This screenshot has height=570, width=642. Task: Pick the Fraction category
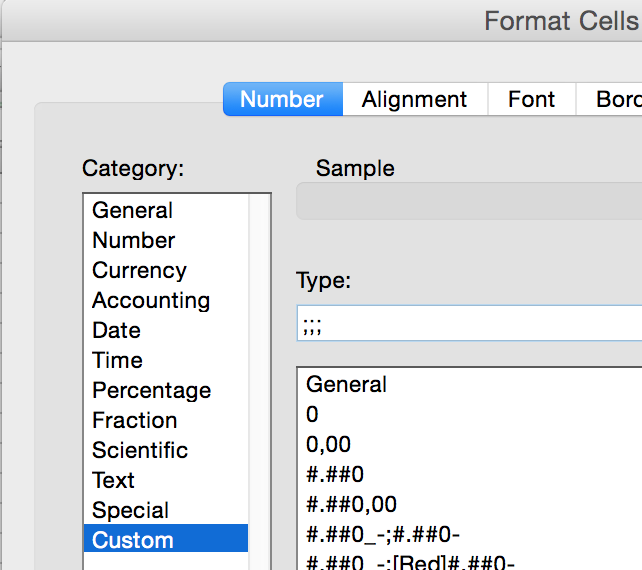(134, 421)
